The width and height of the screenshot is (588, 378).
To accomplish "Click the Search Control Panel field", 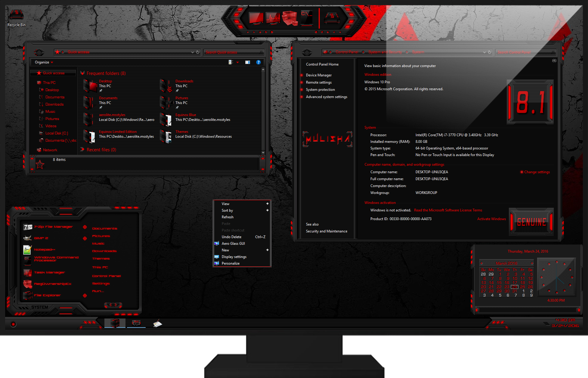I will click(x=525, y=52).
